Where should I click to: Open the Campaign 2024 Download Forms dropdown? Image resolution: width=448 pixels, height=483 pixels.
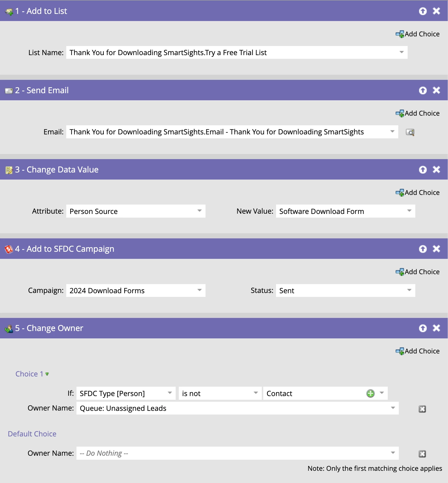tap(200, 290)
